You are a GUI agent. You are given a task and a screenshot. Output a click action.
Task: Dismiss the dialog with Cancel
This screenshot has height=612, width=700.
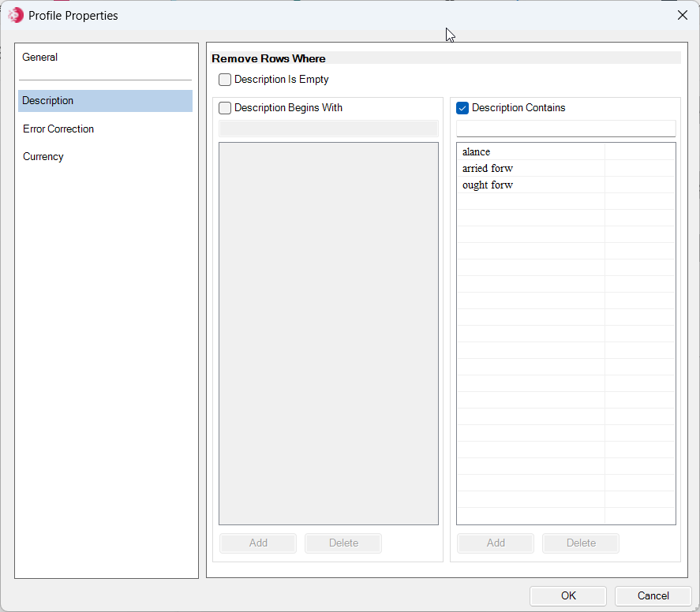[x=653, y=596]
